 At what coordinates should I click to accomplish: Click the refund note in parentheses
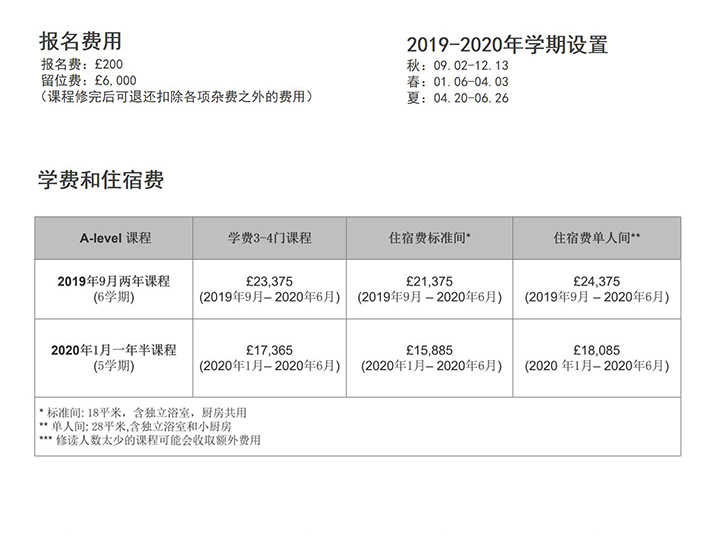(x=175, y=96)
